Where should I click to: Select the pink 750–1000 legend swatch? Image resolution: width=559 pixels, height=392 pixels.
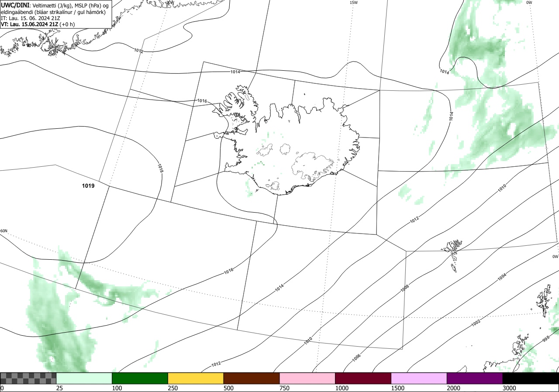(x=307, y=378)
